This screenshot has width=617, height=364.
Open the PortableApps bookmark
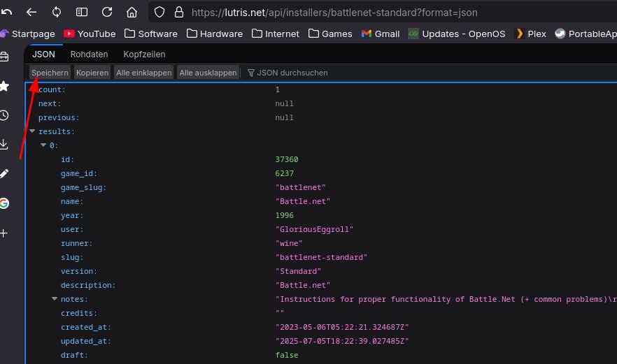coord(586,34)
